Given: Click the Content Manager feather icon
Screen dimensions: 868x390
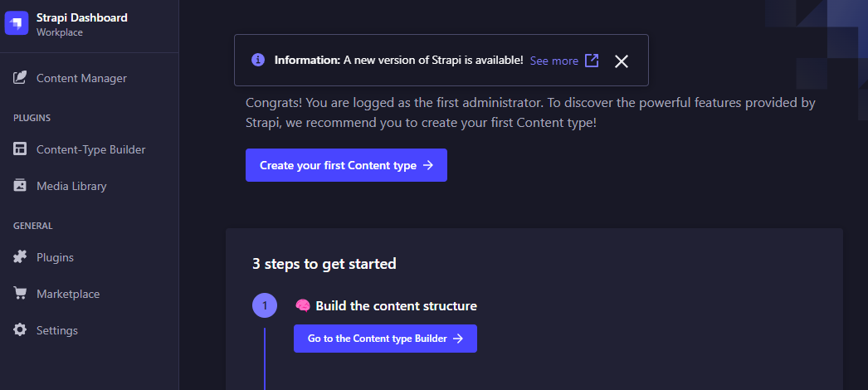Looking at the screenshot, I should [20, 78].
